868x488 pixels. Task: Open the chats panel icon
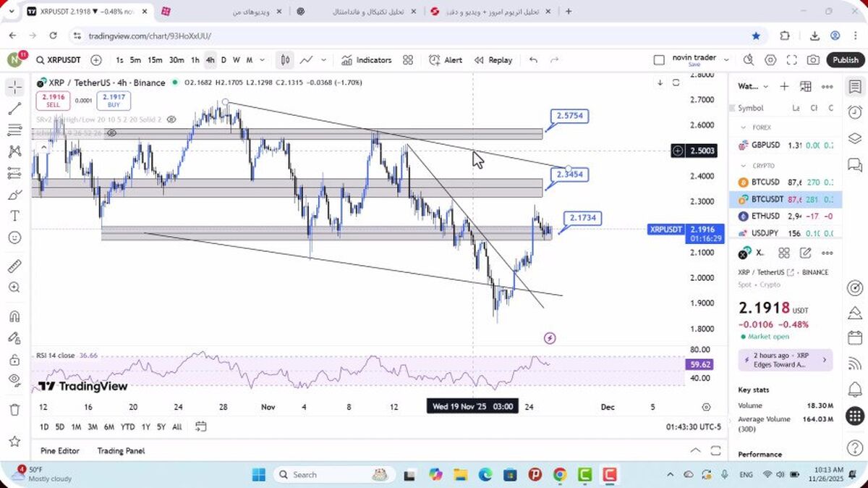[x=855, y=164]
